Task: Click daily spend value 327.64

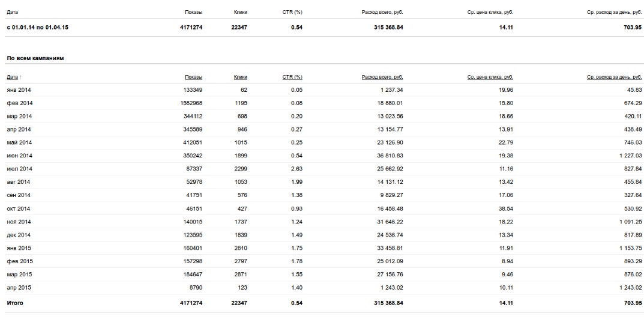Action: [633, 195]
